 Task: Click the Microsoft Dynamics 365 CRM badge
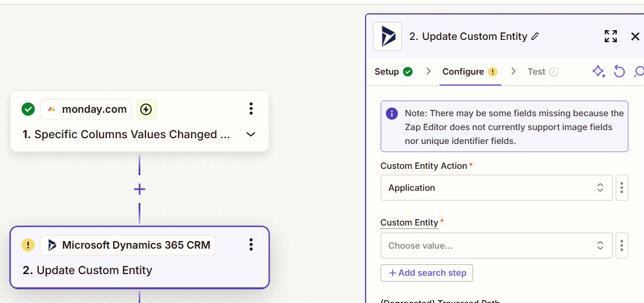tap(128, 245)
